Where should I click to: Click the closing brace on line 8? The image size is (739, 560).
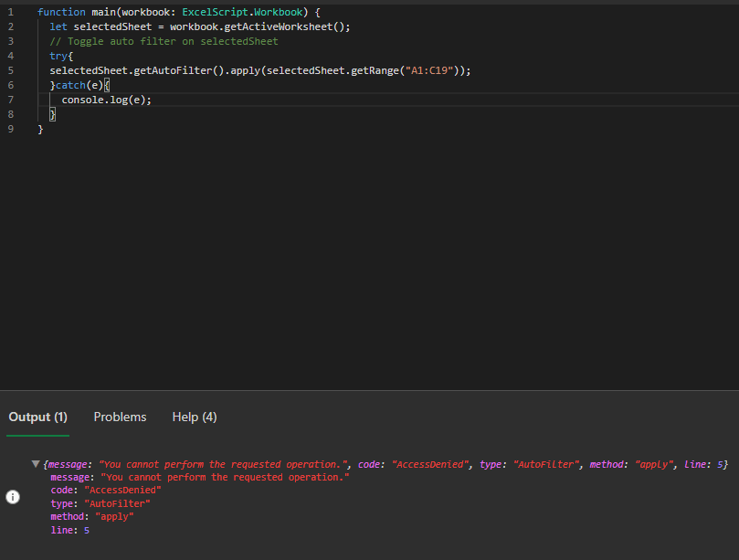pyautogui.click(x=52, y=114)
